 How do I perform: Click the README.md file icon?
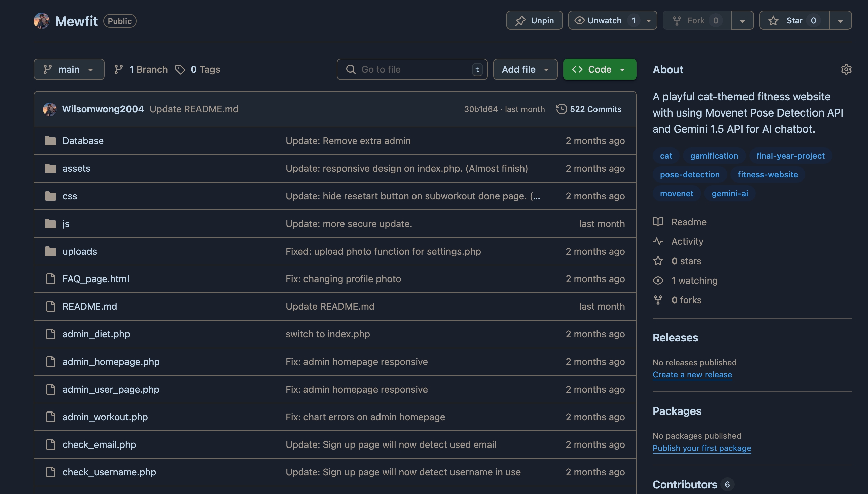[50, 306]
